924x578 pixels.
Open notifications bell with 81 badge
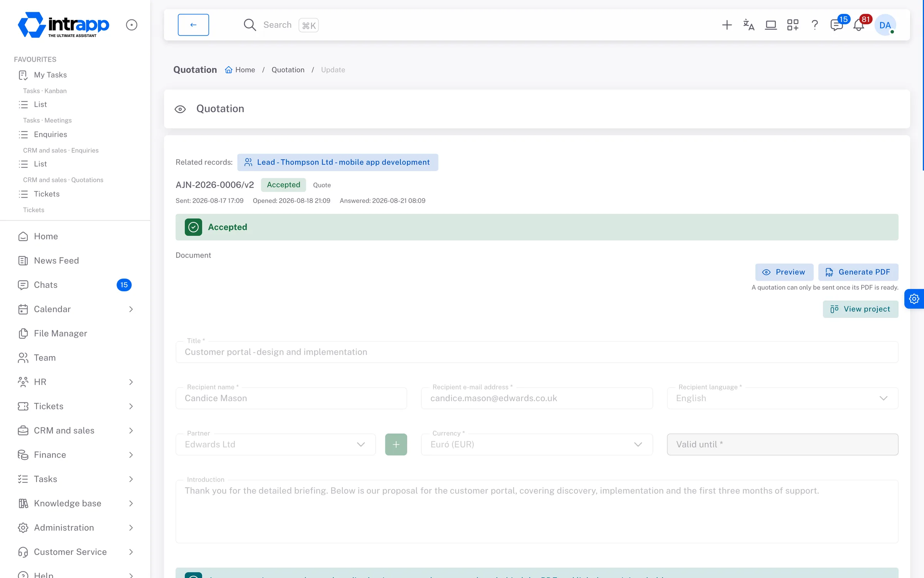(859, 25)
